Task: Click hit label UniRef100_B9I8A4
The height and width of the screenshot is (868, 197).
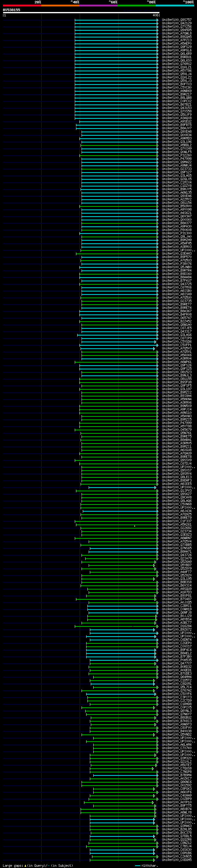Action: (177, 396)
